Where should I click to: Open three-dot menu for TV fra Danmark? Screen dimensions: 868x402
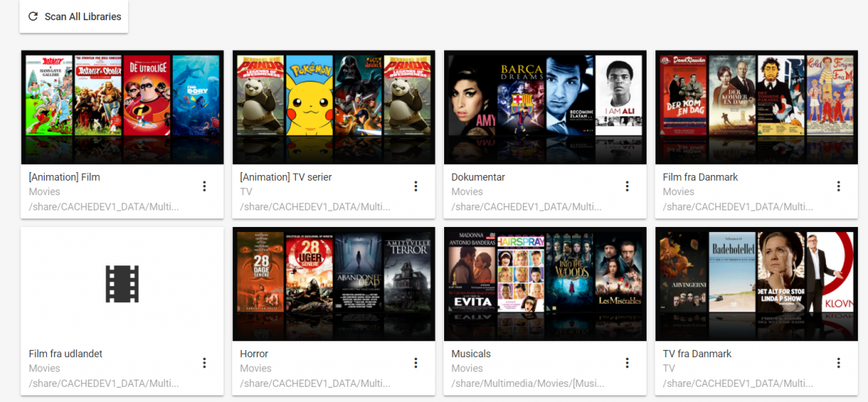[838, 362]
